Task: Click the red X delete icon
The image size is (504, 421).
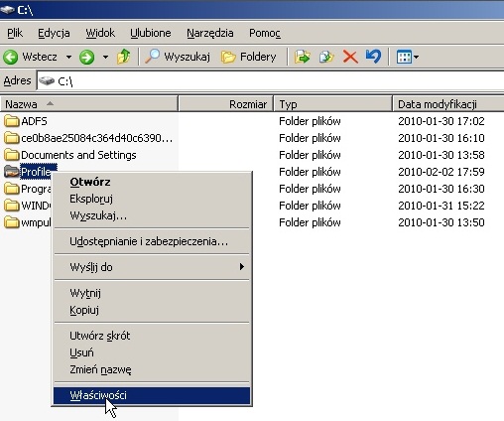Action: 350,57
